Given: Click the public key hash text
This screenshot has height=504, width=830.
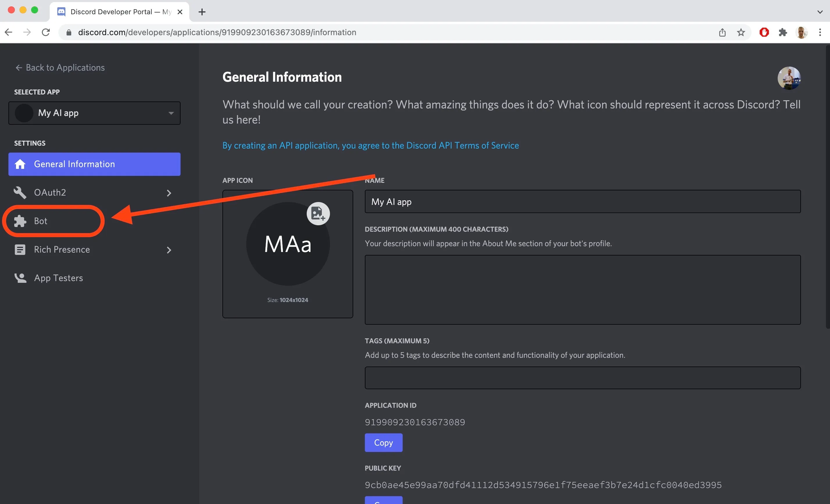Looking at the screenshot, I should pyautogui.click(x=543, y=485).
